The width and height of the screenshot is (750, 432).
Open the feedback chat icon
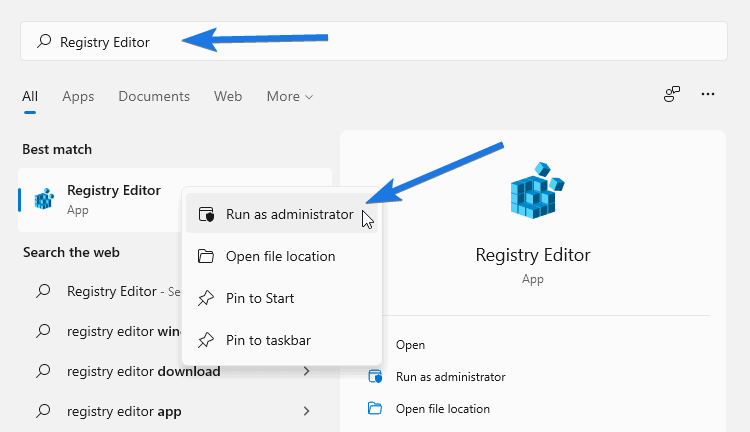pos(672,94)
